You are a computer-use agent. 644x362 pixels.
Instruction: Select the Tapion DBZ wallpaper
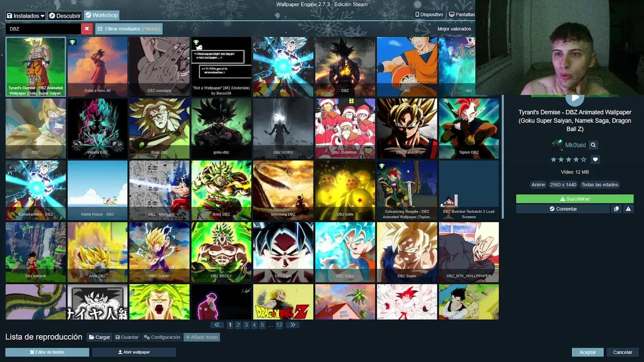tap(469, 128)
